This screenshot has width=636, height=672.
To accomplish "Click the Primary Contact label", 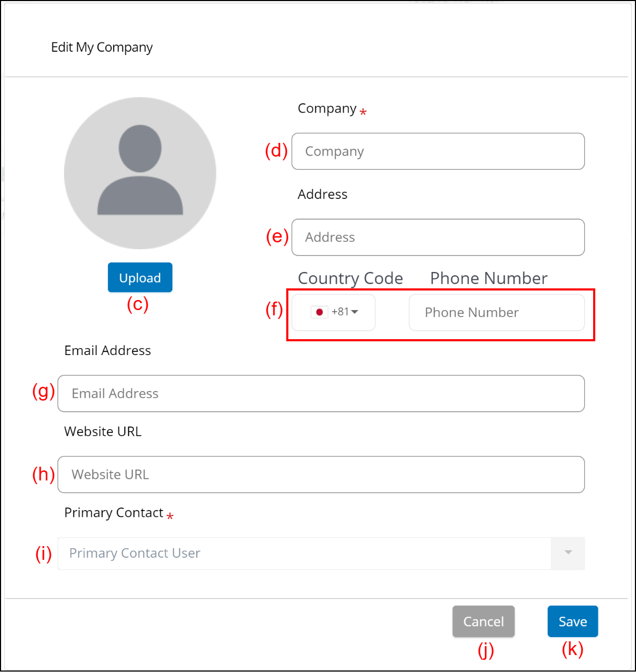I will (x=114, y=513).
